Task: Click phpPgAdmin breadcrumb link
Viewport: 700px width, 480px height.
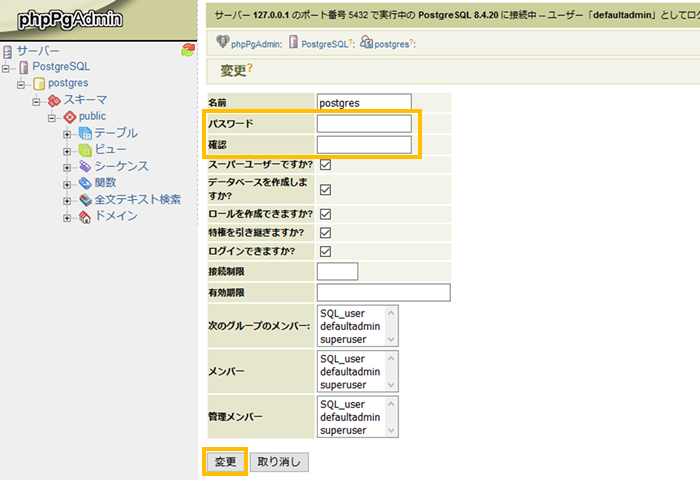Action: click(256, 44)
